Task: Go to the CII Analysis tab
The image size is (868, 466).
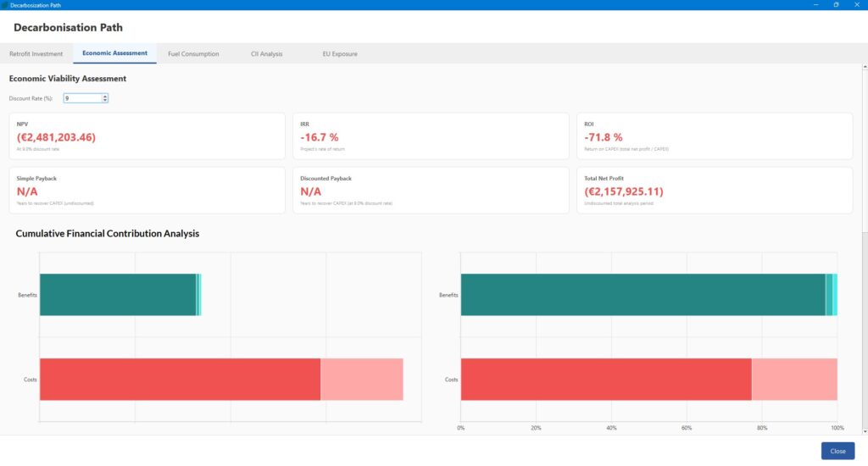Action: click(266, 53)
